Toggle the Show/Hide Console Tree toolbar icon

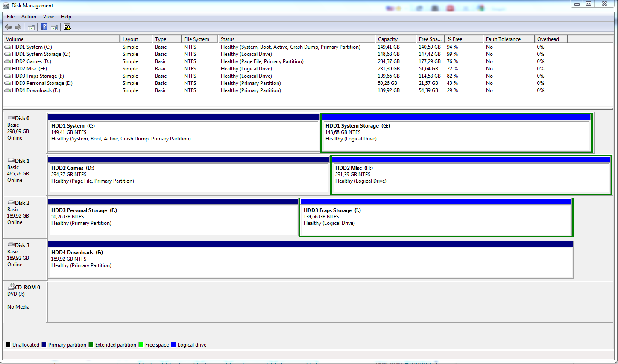click(31, 27)
